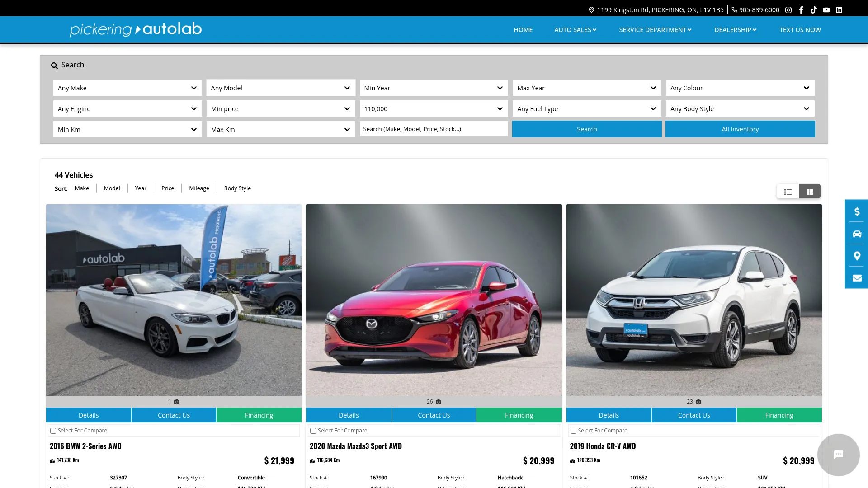This screenshot has height=488, width=868.
Task: Open the Instagram social icon
Action: (788, 10)
